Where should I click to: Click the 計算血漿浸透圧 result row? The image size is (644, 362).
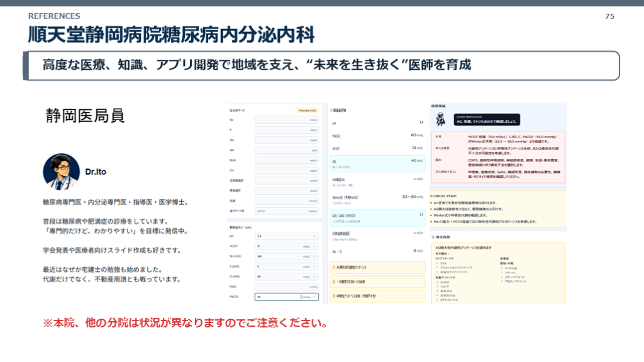click(x=377, y=236)
